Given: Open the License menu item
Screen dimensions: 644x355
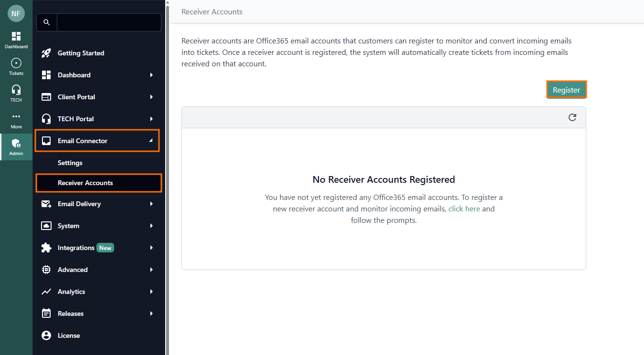Looking at the screenshot, I should point(69,335).
